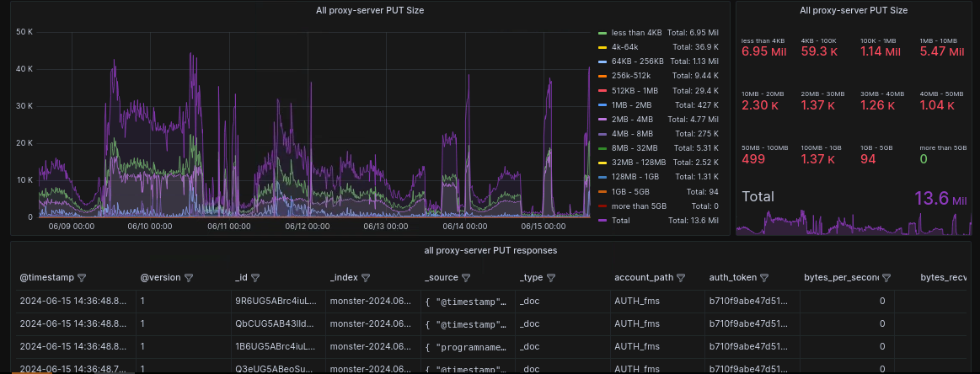The image size is (980, 374).
Task: Select 'monster-2024.06...' in row 9R6UG5ABrc4iuL
Action: pyautogui.click(x=372, y=301)
